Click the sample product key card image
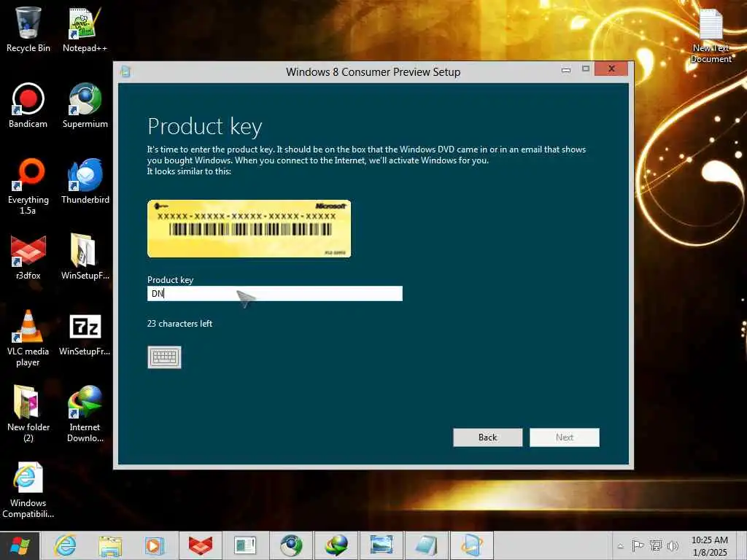The width and height of the screenshot is (747, 560). pos(249,228)
